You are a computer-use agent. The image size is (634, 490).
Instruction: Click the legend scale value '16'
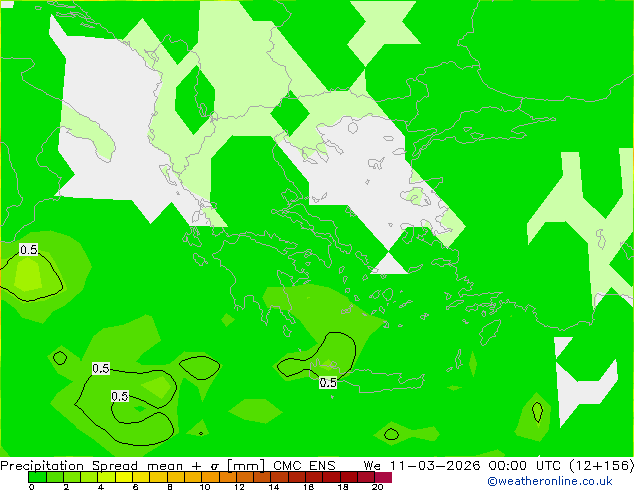[x=309, y=487]
